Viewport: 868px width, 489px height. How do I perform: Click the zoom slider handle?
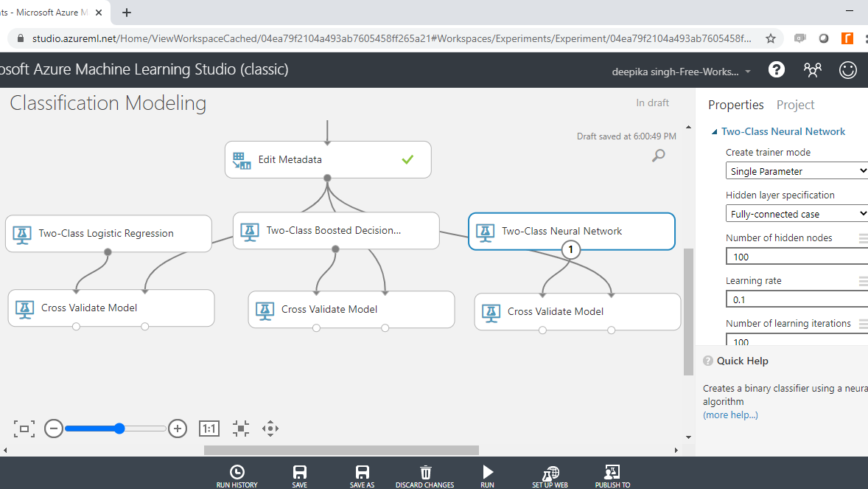tap(119, 429)
